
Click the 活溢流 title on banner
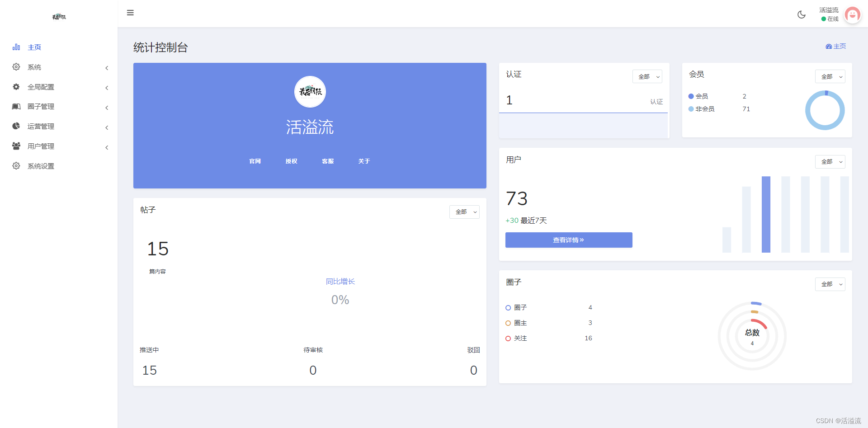point(310,127)
